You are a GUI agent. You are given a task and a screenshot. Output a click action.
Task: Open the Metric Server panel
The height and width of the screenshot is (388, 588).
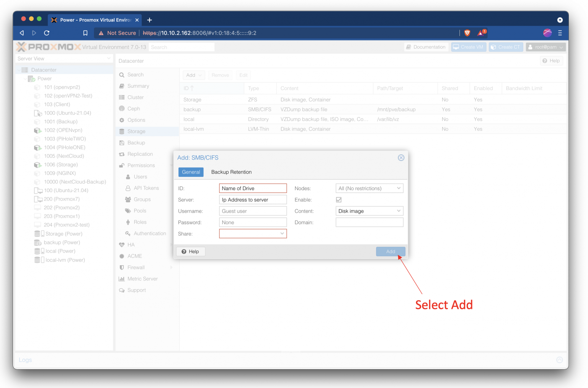(x=142, y=279)
